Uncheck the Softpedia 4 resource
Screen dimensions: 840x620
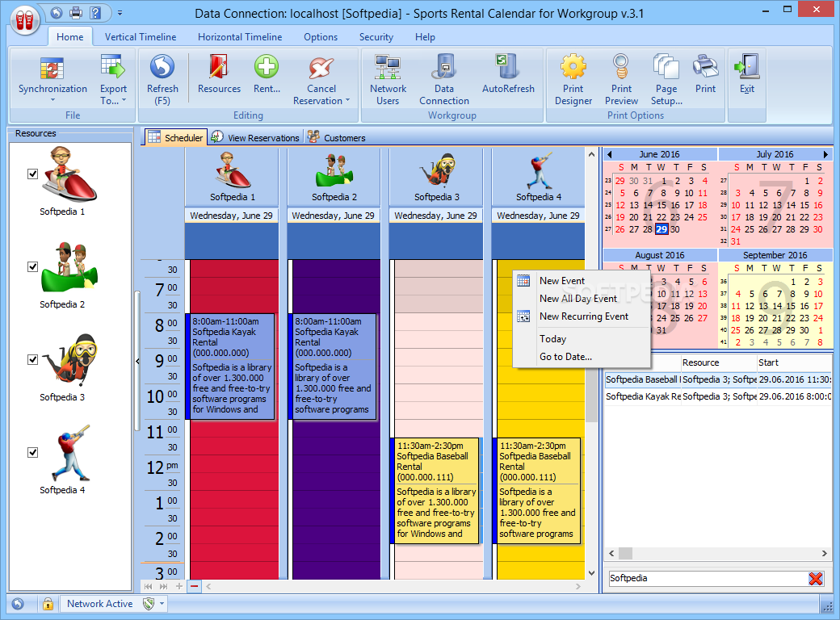(32, 452)
